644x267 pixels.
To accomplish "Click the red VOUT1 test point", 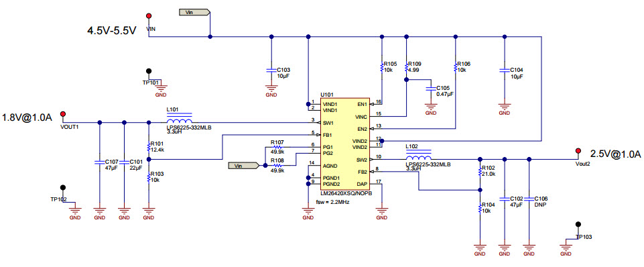I will pos(63,113).
